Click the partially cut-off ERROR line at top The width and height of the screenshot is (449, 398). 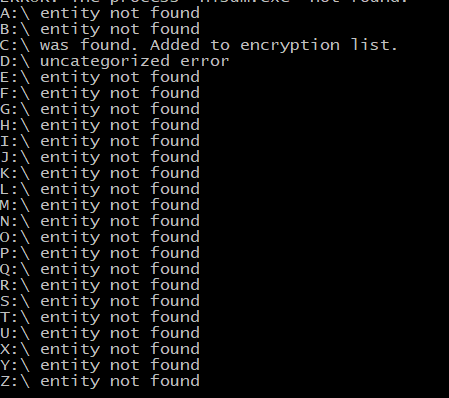(204, 2)
